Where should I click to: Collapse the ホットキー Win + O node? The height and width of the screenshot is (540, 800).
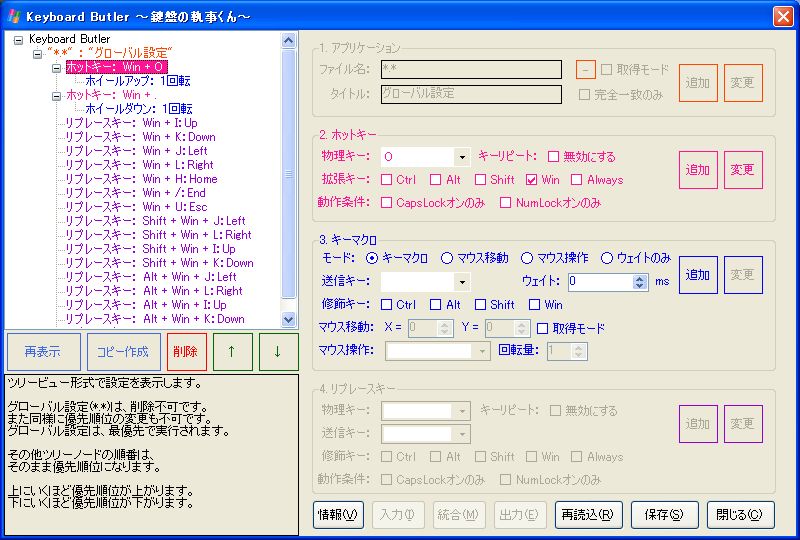[57, 67]
